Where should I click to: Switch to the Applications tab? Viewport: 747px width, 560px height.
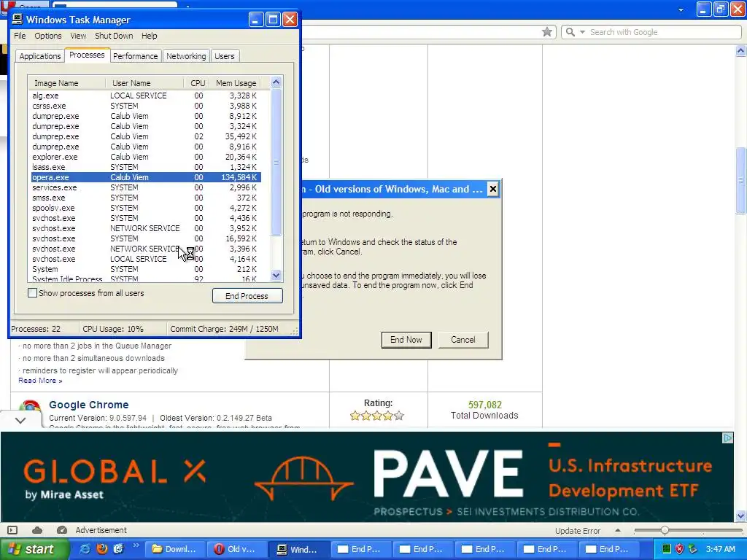(x=40, y=56)
